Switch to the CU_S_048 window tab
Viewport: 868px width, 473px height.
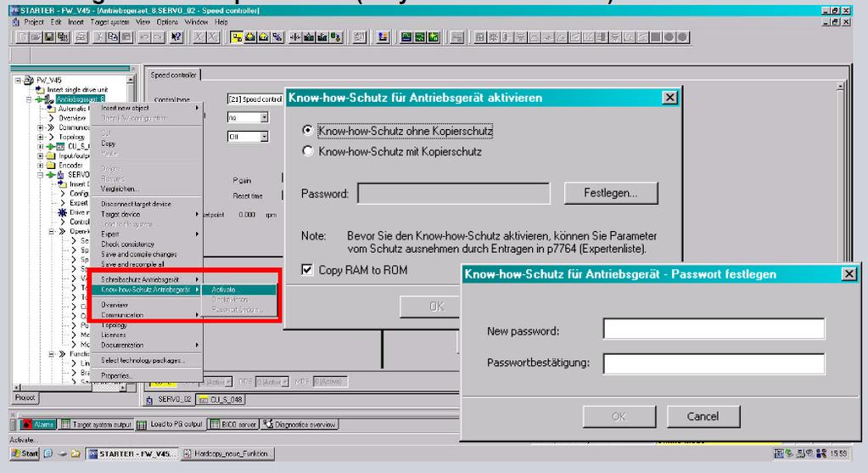coord(221,399)
